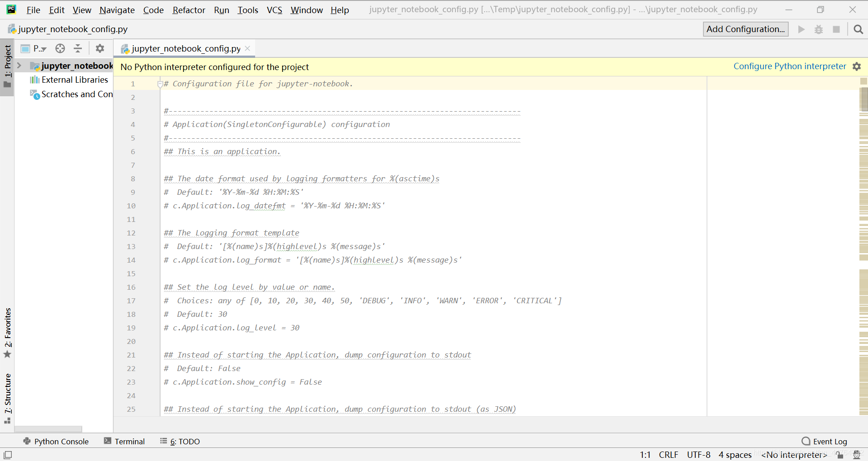Open Project panel settings gear
The height and width of the screenshot is (461, 868).
[100, 48]
